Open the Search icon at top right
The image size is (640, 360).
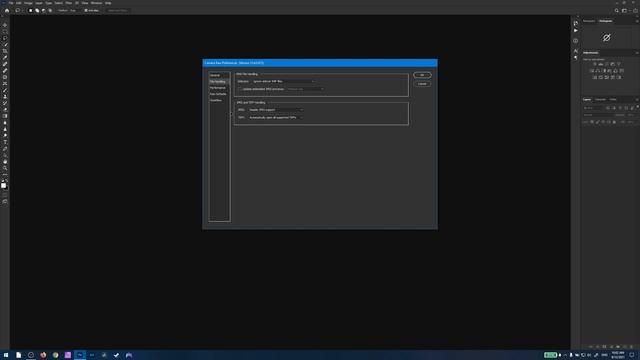pos(616,11)
